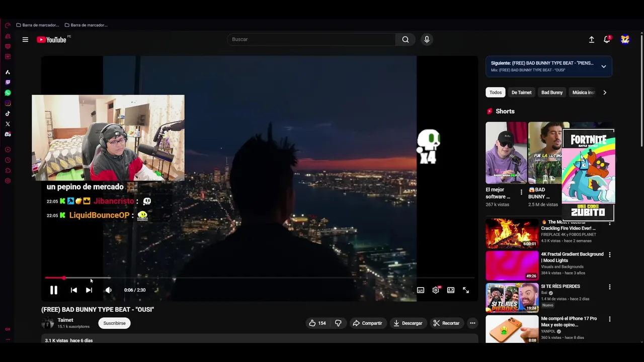Click the Descargar download button
This screenshot has height=362, width=644.
point(408,323)
